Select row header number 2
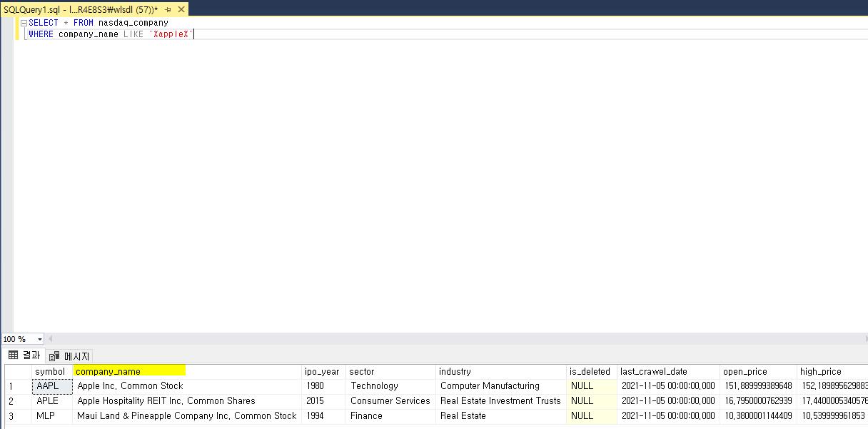 point(18,401)
